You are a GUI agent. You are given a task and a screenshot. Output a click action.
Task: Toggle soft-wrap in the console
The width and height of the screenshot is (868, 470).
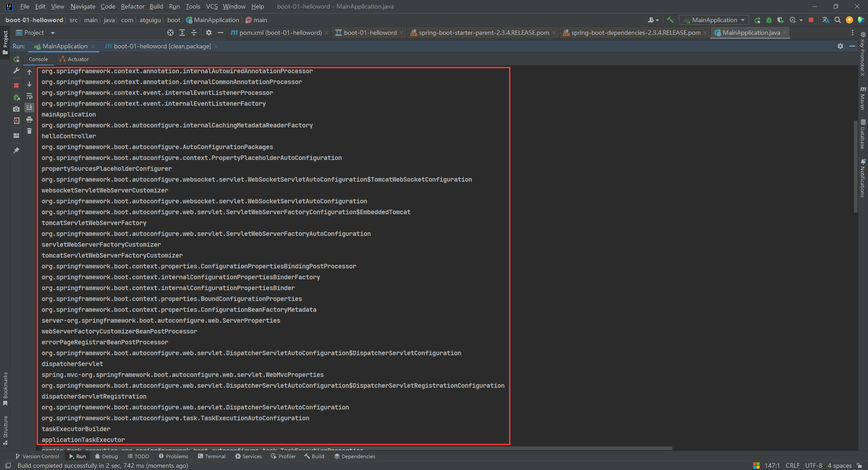(29, 96)
